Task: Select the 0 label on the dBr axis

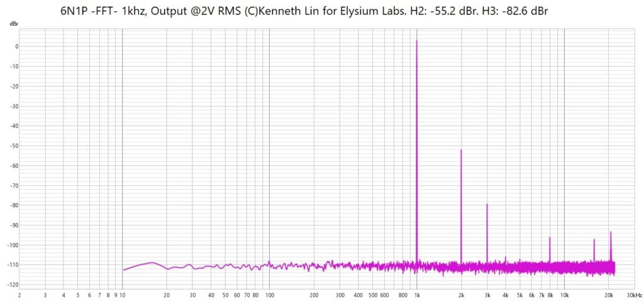Action: coord(16,47)
